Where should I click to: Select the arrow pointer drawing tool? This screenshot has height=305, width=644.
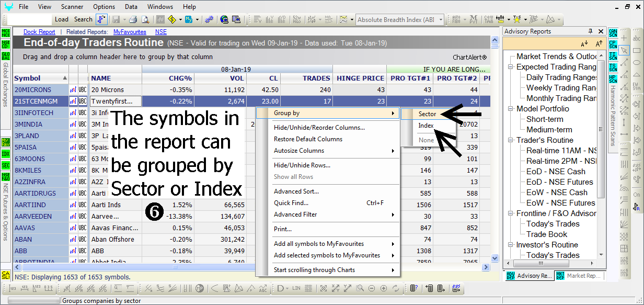point(624,50)
